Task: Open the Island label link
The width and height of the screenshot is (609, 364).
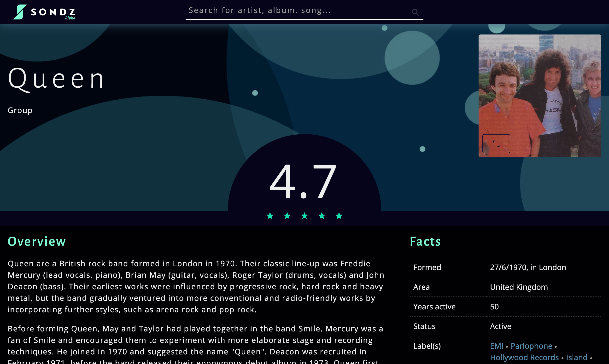Action: [577, 357]
